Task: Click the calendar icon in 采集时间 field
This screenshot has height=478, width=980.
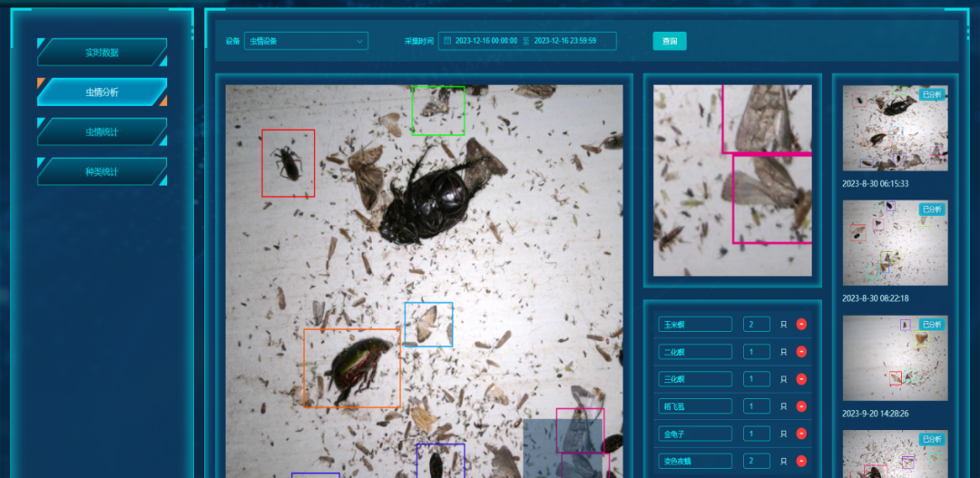Action: click(447, 41)
